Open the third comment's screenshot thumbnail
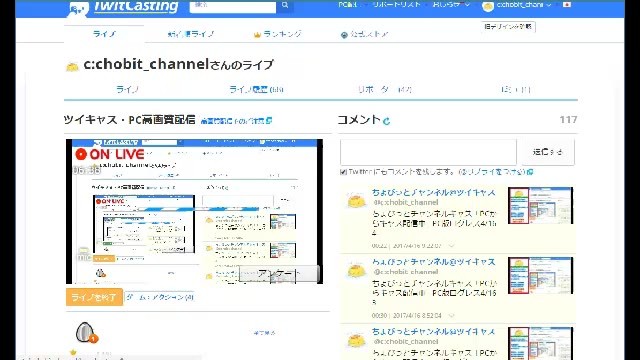 (x=540, y=343)
